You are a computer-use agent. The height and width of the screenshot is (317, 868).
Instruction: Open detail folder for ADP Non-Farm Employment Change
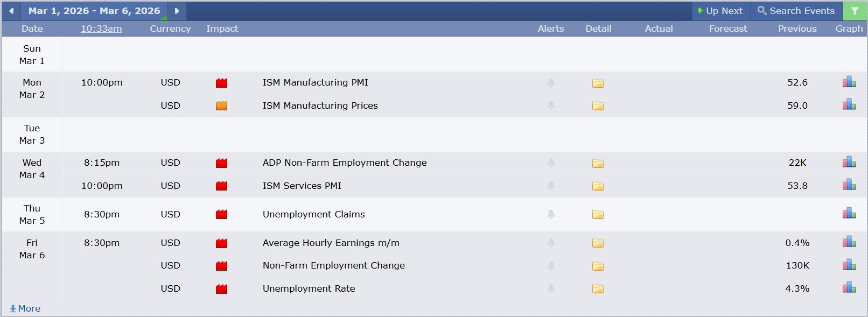pyautogui.click(x=598, y=163)
